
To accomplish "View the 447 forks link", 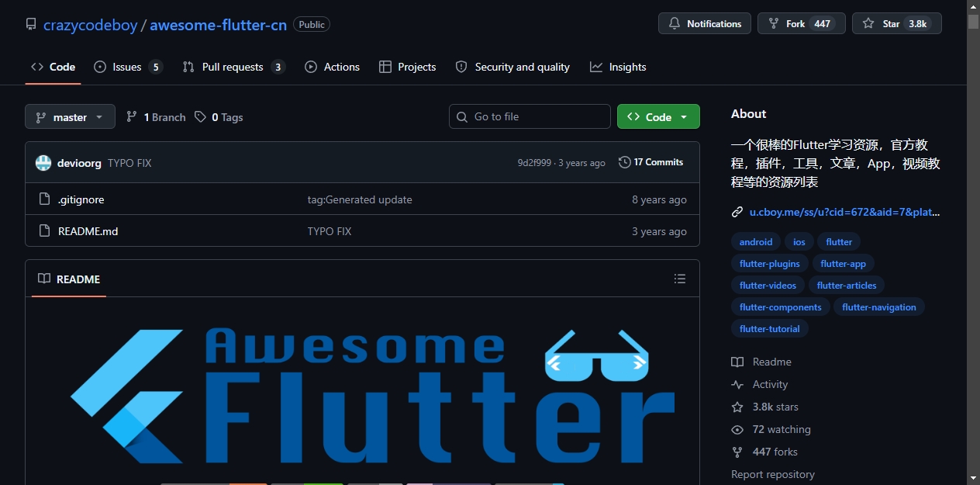I will [x=764, y=452].
